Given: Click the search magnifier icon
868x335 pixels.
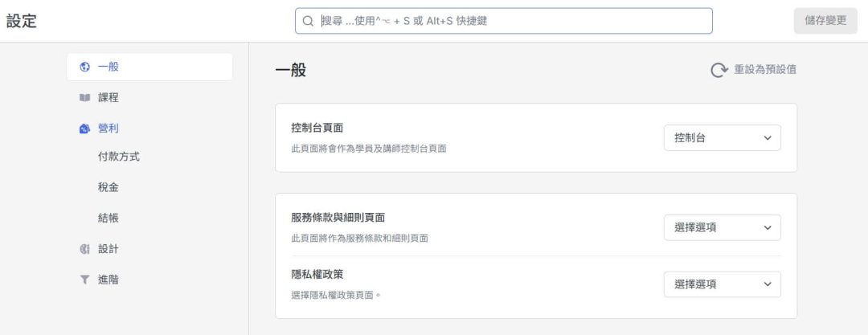Looking at the screenshot, I should 308,21.
